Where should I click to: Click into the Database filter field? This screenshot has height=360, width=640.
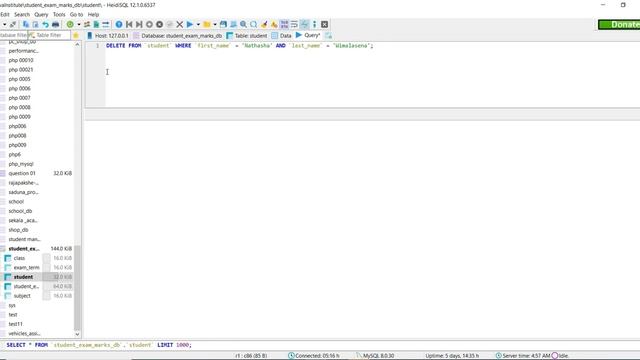[13, 36]
